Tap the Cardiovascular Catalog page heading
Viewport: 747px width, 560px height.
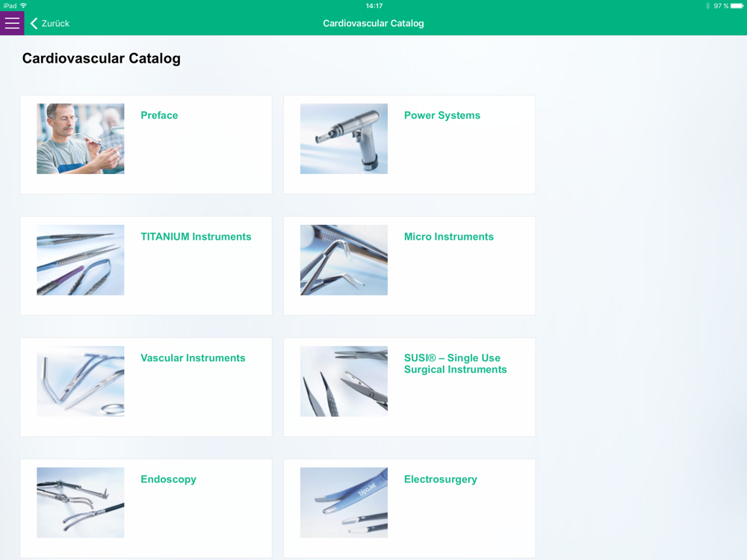coord(102,58)
